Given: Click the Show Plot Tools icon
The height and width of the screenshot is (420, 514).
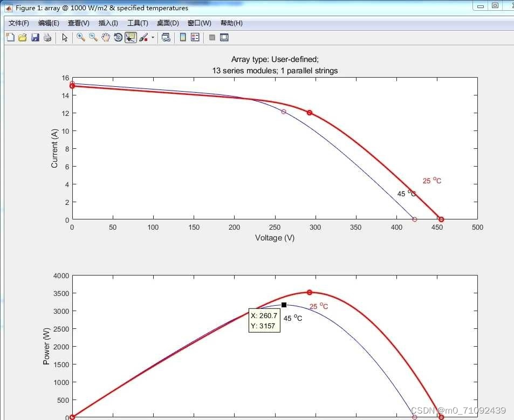Looking at the screenshot, I should pyautogui.click(x=224, y=37).
